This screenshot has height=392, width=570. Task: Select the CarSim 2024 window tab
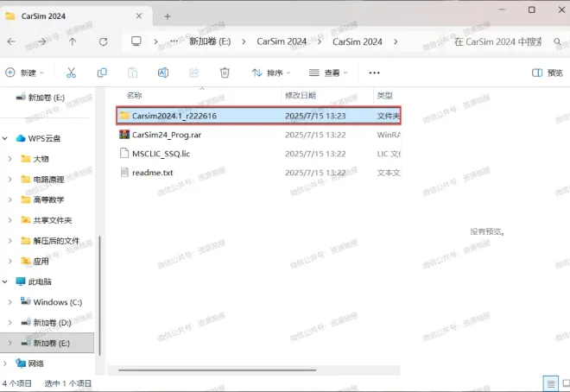click(x=76, y=16)
